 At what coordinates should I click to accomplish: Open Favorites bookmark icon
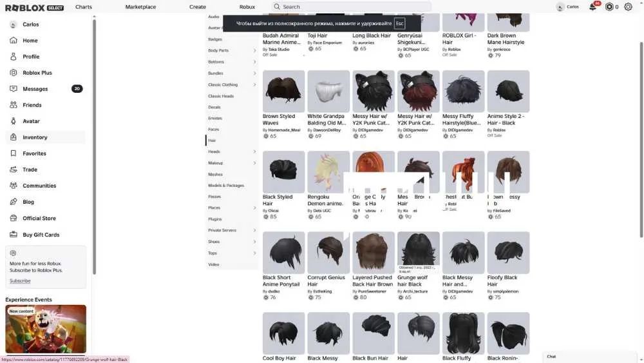point(14,153)
